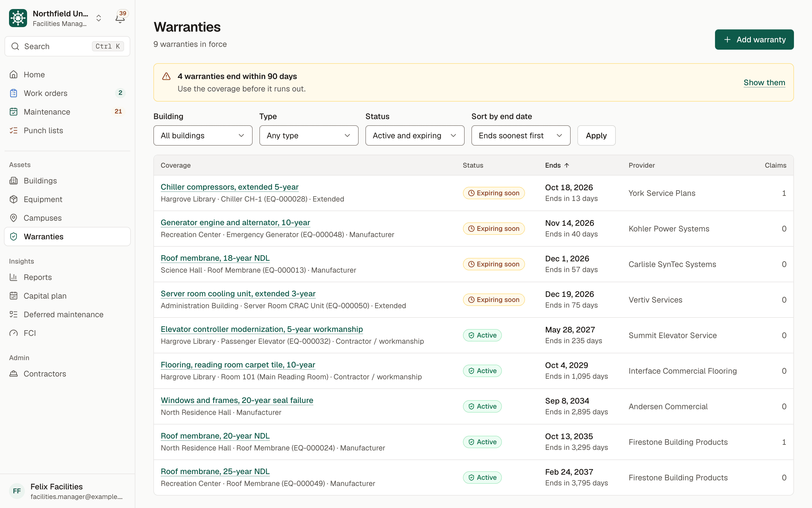Click the magnifier icon in Search
The image size is (812, 508).
(15, 46)
